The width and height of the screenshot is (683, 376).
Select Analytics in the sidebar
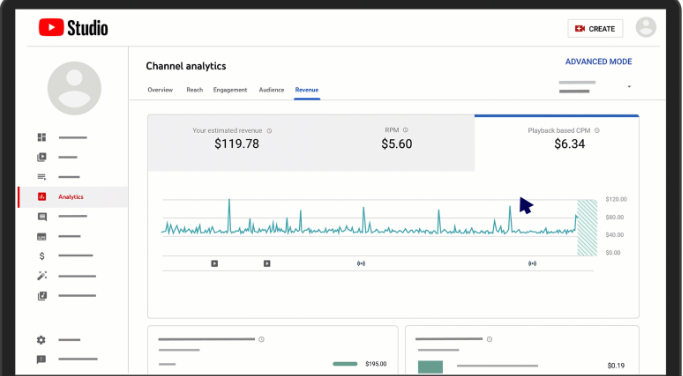coord(73,197)
